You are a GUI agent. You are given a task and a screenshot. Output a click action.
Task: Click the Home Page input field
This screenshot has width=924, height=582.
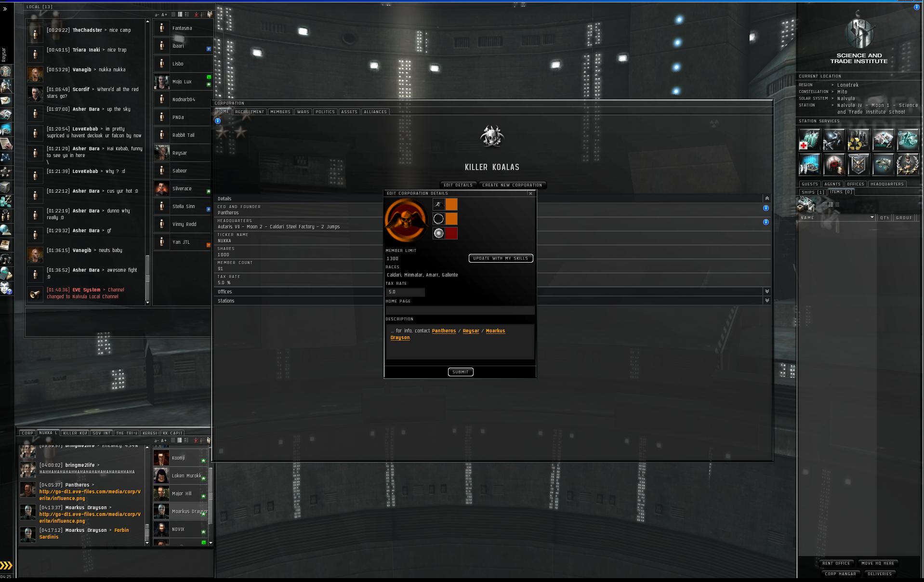click(460, 310)
